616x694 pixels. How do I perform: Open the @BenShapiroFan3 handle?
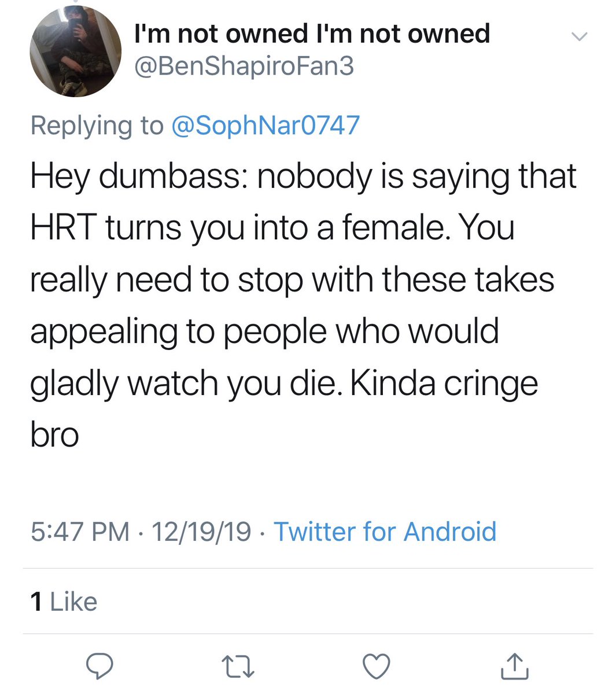coord(244,66)
